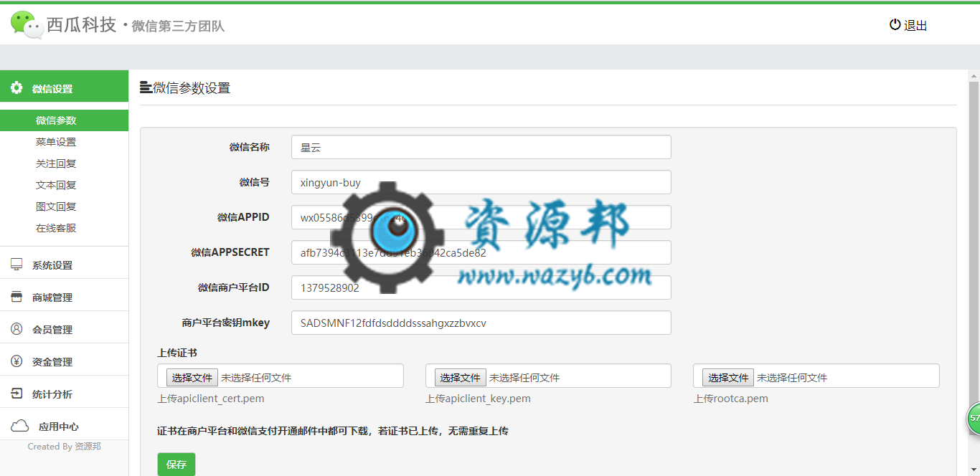Expand 系统设置 sidebar menu
The width and height of the screenshot is (980, 476).
(x=65, y=265)
